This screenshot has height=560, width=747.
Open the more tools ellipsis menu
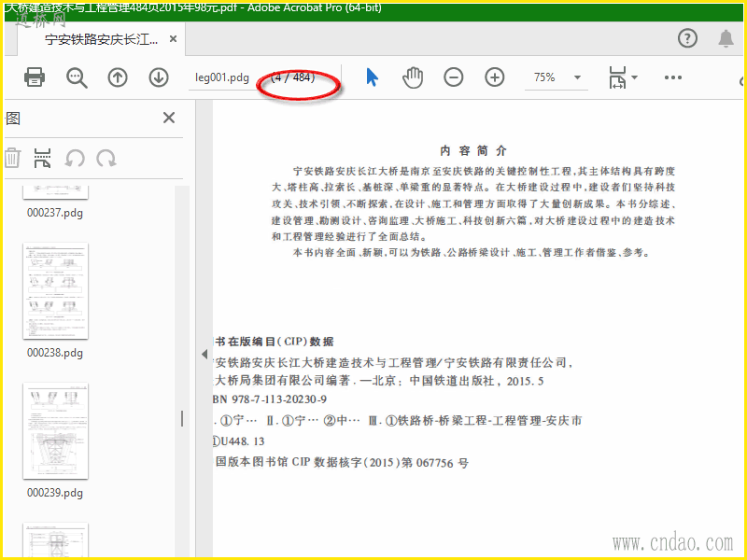672,77
